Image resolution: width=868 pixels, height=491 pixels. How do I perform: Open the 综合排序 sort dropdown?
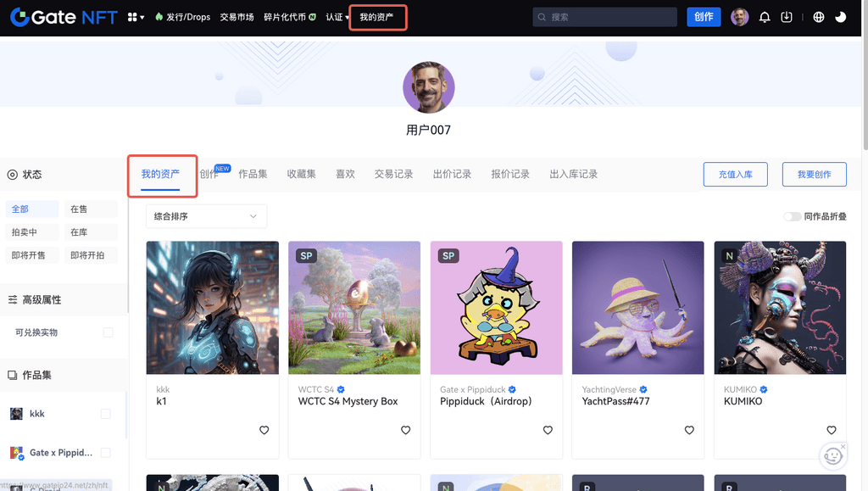click(x=206, y=216)
